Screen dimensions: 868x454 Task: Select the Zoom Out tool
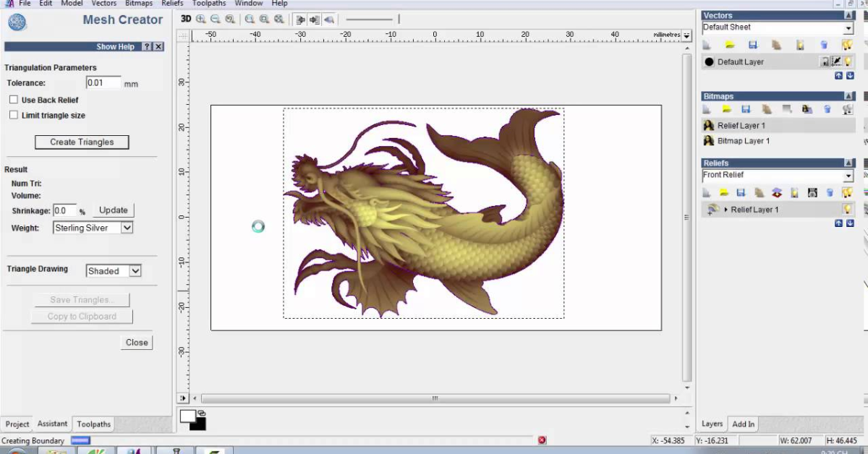216,19
